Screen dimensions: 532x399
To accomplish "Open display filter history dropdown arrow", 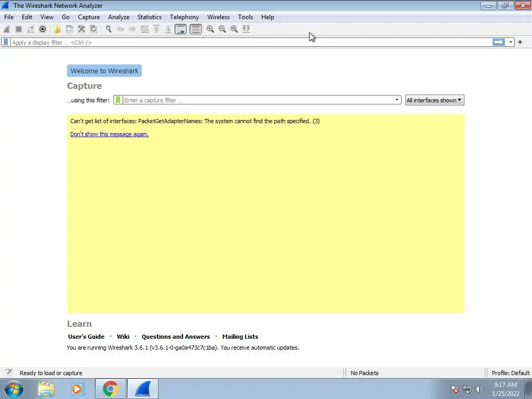I will click(511, 42).
